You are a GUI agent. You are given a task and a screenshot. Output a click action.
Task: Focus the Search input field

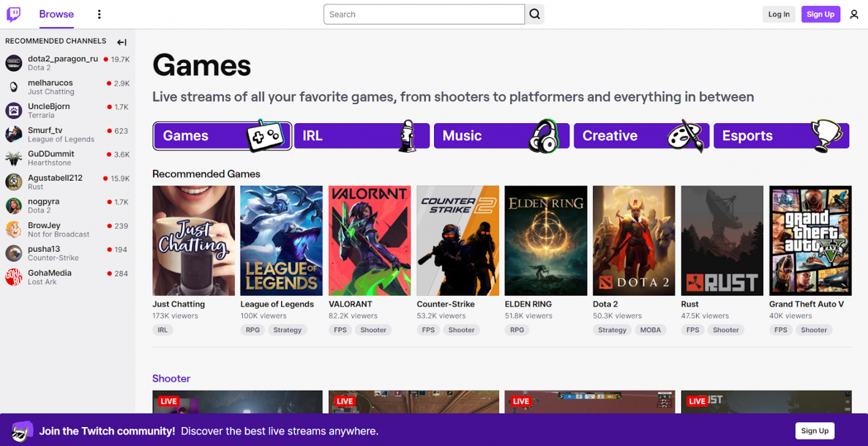(x=424, y=14)
